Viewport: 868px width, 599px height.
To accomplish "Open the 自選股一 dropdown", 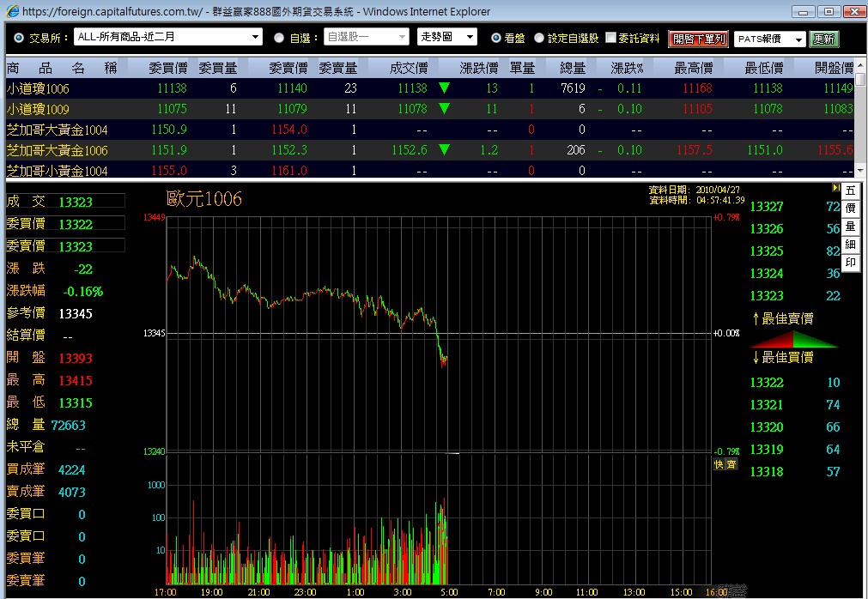I will [367, 37].
